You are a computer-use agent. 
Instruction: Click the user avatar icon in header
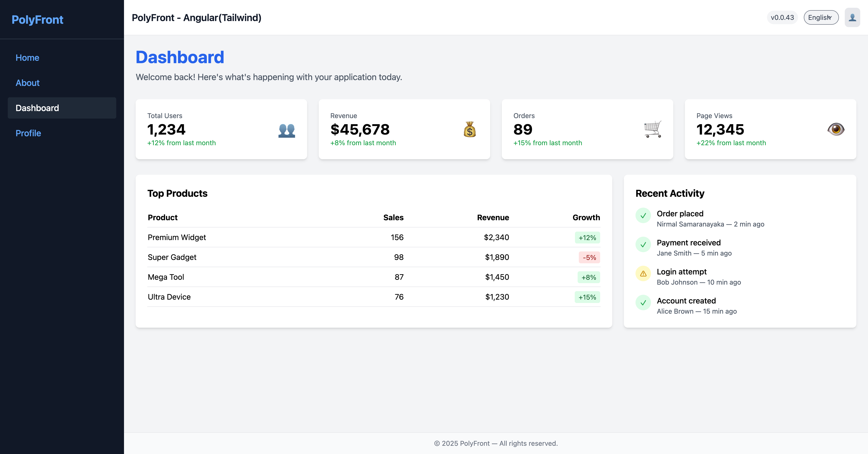(852, 17)
